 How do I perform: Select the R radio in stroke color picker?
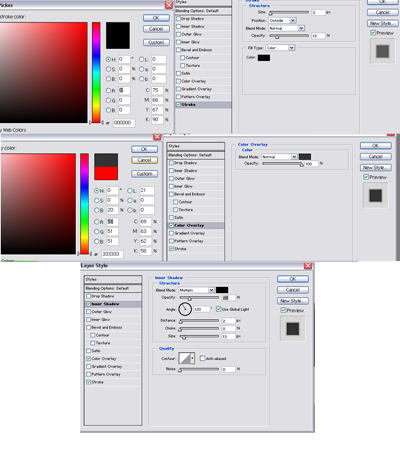pos(108,90)
